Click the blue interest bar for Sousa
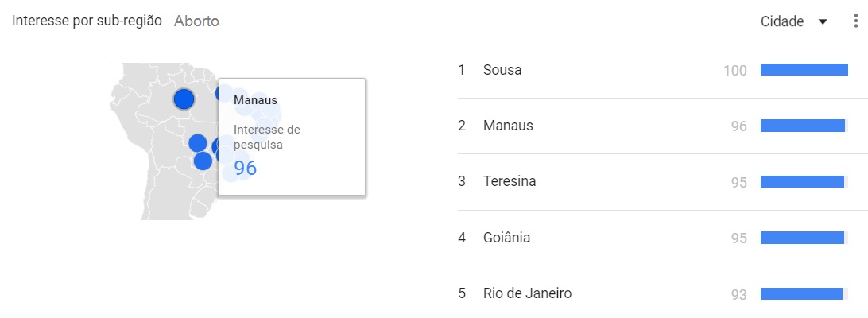Viewport: 868px width, 318px height. [x=804, y=70]
